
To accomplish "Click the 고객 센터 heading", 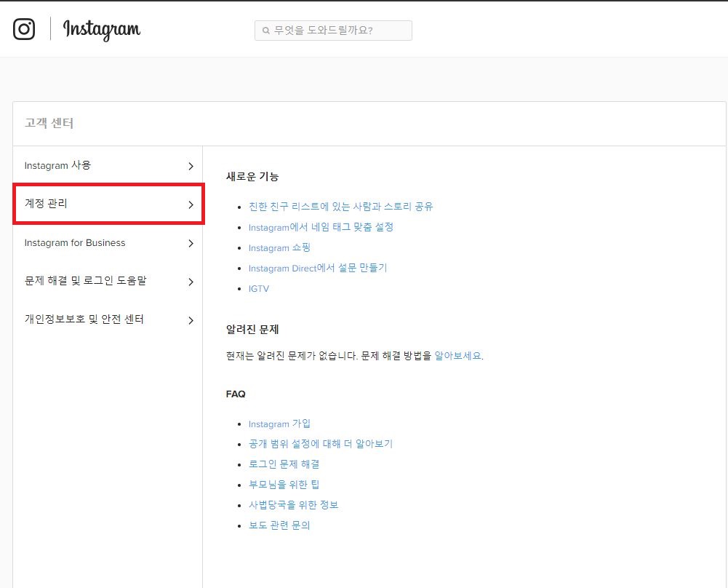I will pos(49,123).
